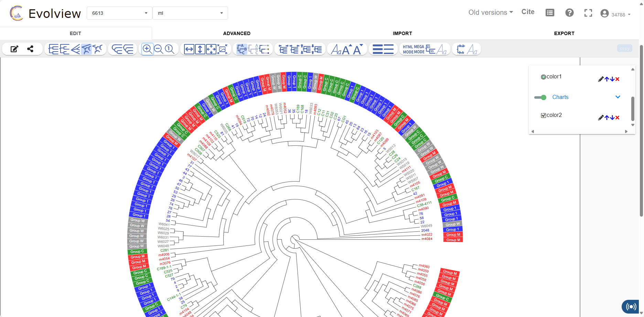Click the Evolview logo
The height and width of the screenshot is (317, 644).
(45, 13)
